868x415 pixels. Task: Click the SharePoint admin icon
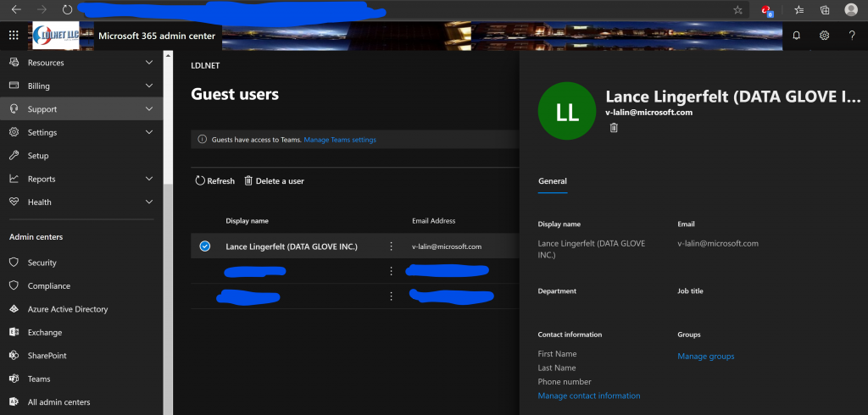tap(14, 355)
